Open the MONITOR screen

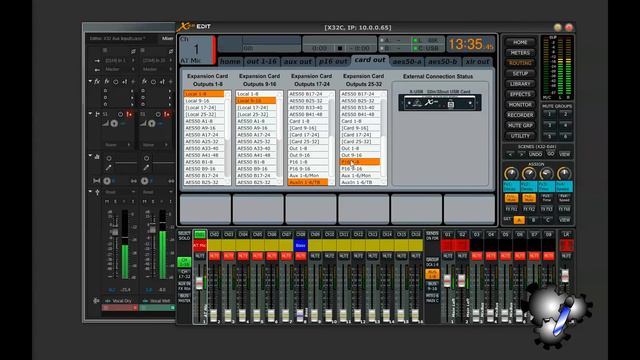(520, 104)
